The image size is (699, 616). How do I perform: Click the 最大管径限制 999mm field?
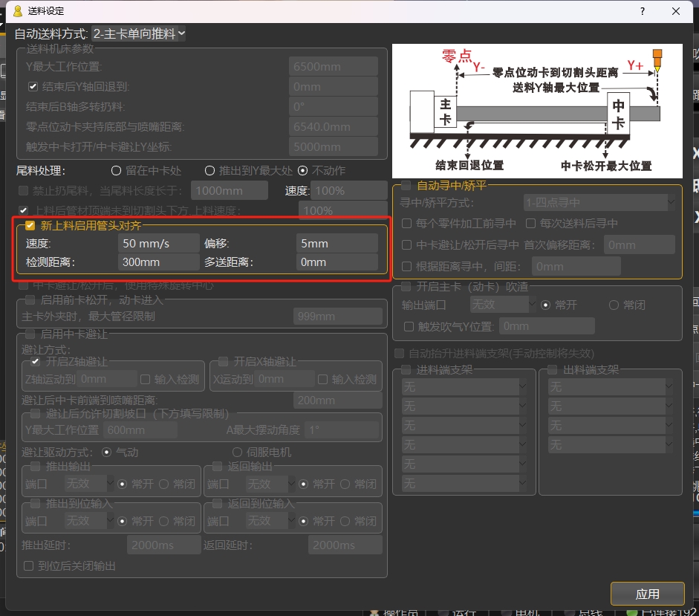337,317
